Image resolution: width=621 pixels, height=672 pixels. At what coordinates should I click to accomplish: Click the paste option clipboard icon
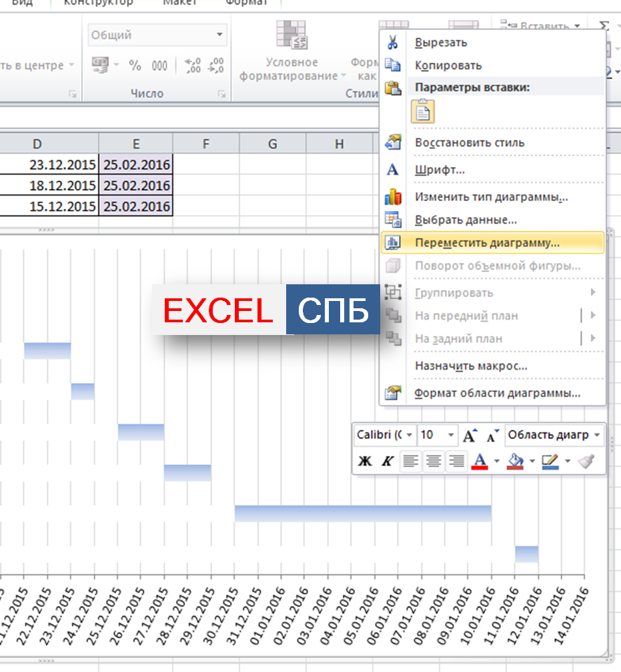click(423, 111)
